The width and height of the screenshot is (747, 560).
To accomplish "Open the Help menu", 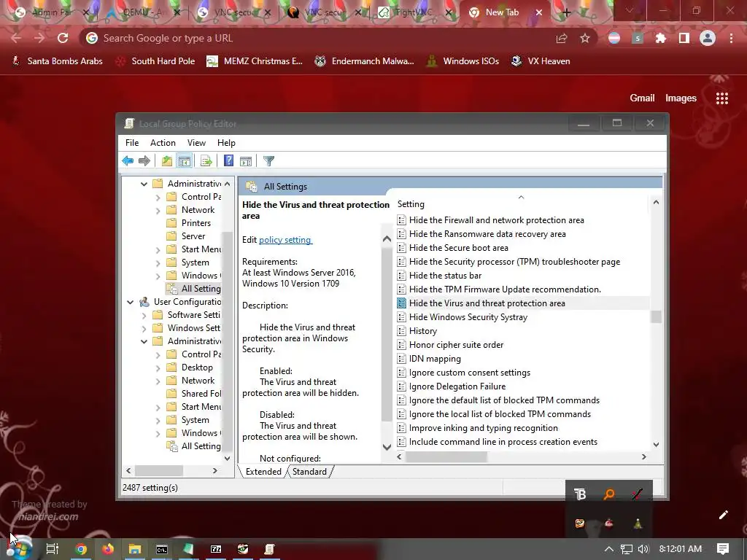I will (226, 143).
